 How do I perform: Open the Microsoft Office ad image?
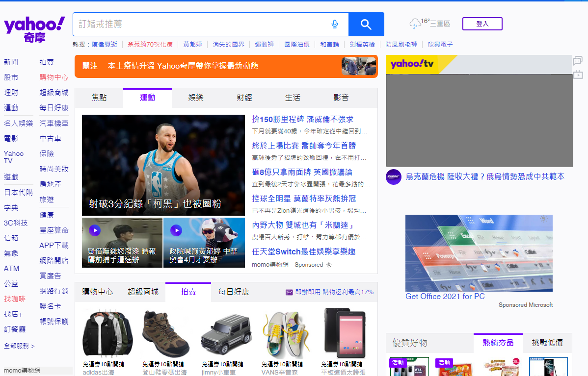click(479, 253)
